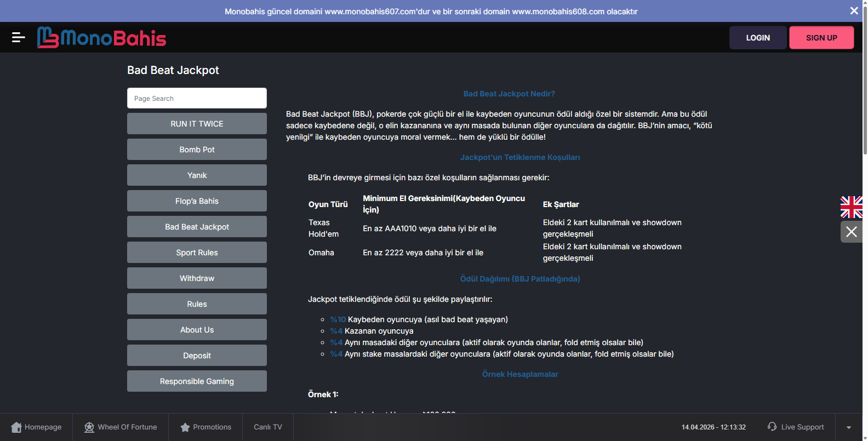Open Live Support chat

pyautogui.click(x=796, y=427)
